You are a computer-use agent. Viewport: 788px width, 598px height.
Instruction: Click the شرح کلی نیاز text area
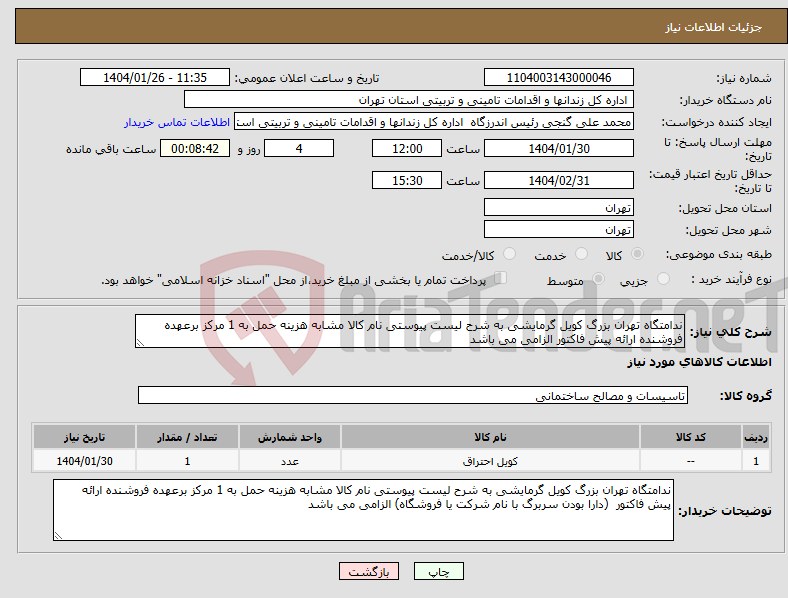(410, 331)
